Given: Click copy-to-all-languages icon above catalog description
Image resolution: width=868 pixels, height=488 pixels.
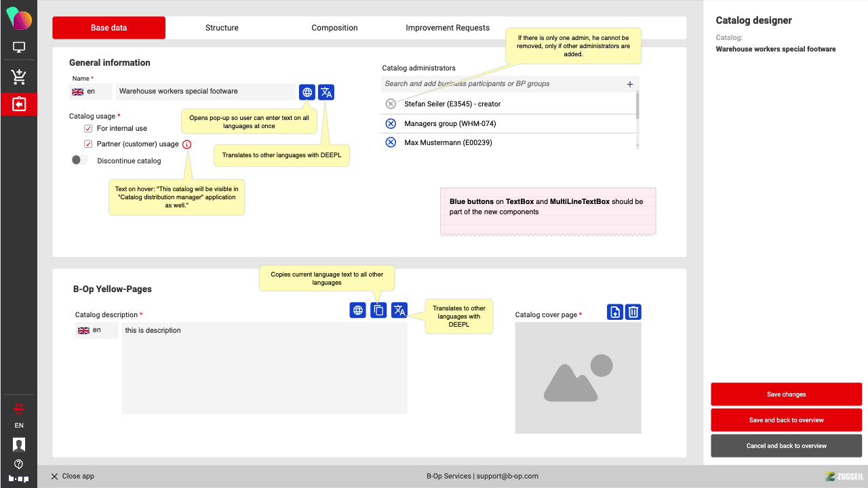Looking at the screenshot, I should tap(378, 310).
